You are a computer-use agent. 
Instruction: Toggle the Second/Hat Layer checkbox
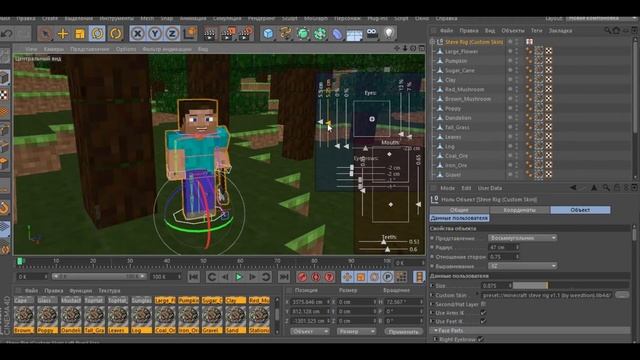483,304
